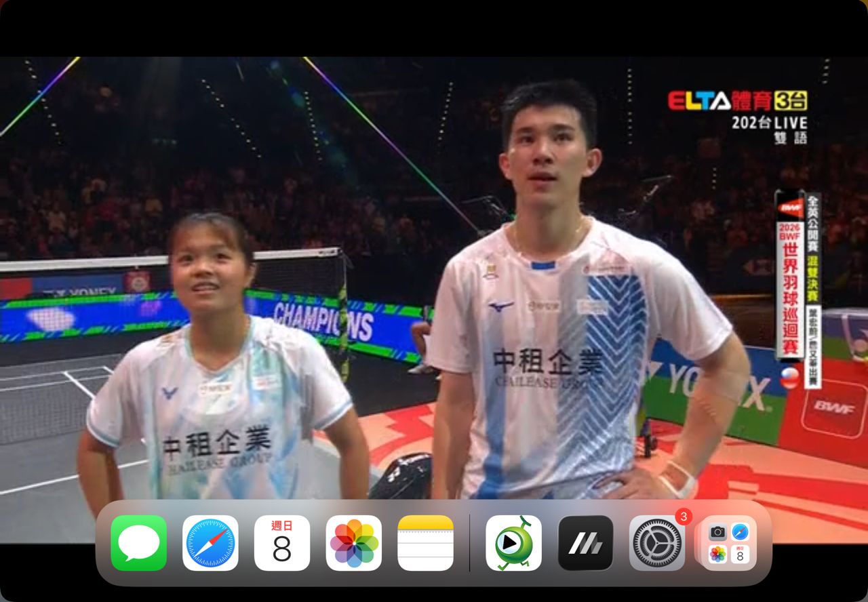
Task: Tap the red 3 badge on Settings
Action: (x=683, y=517)
